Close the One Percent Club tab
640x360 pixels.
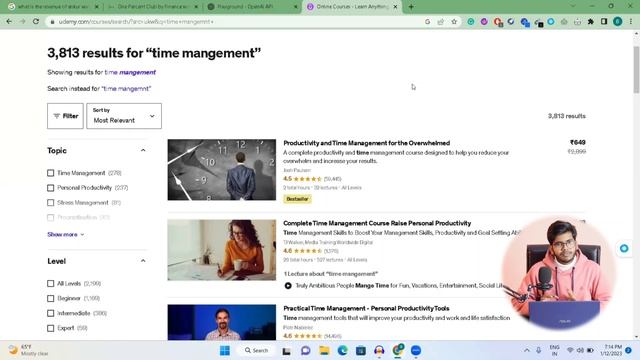(196, 7)
